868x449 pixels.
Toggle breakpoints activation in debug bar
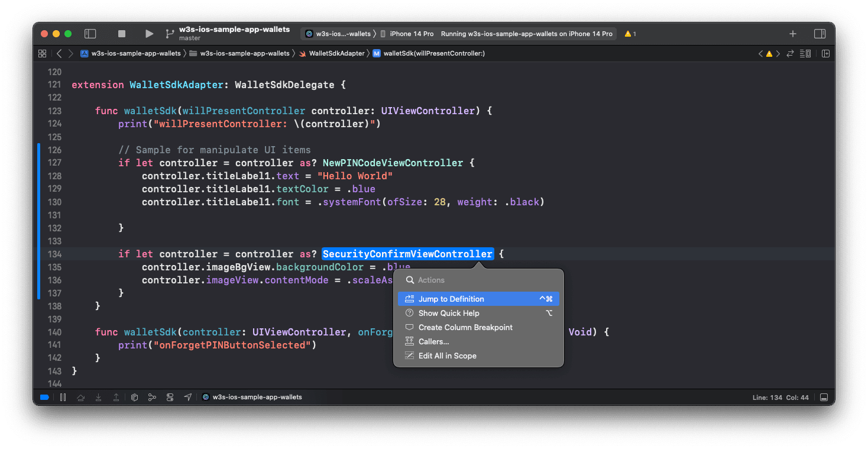44,397
